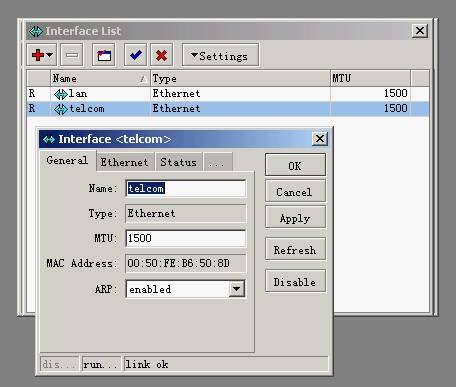Open the more tabs ellipsis
456x387 pixels.
coord(218,162)
